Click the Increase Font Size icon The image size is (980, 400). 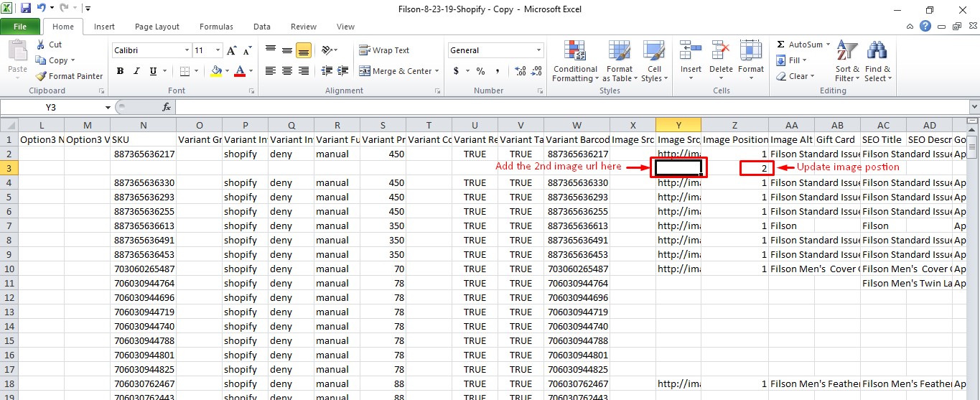231,50
